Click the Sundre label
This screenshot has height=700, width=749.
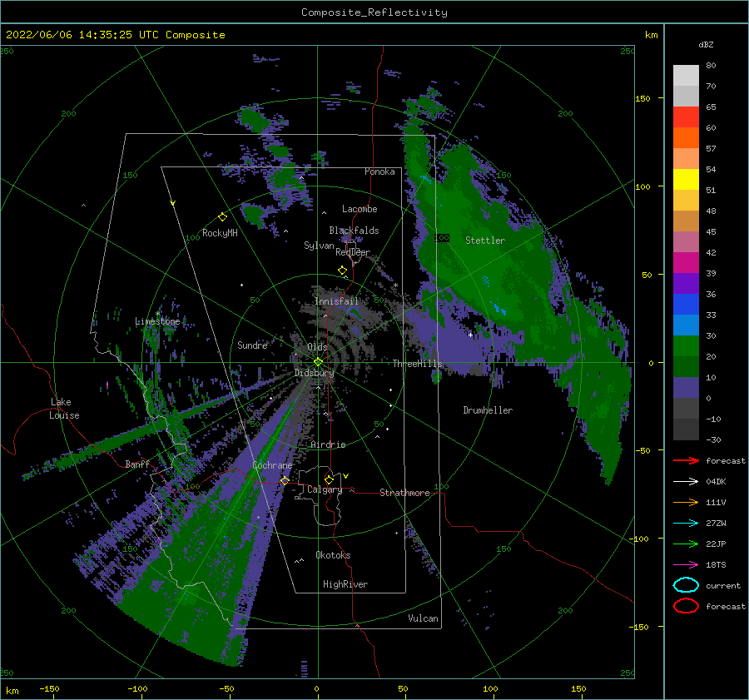point(252,345)
